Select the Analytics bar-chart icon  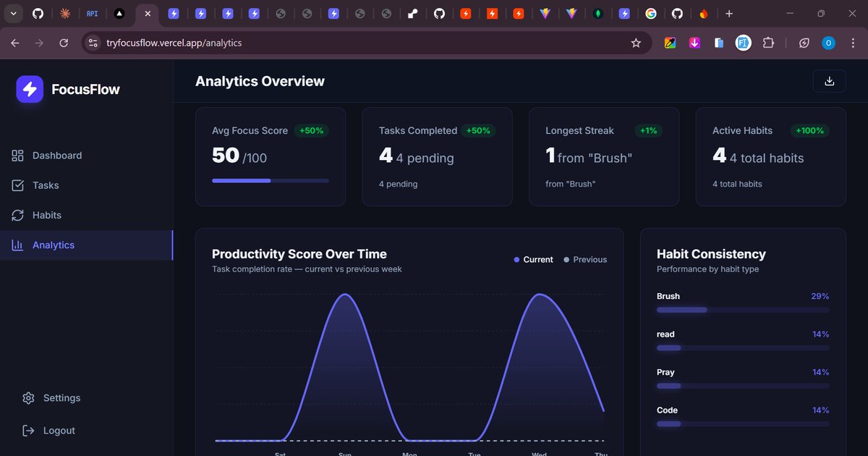[17, 245]
